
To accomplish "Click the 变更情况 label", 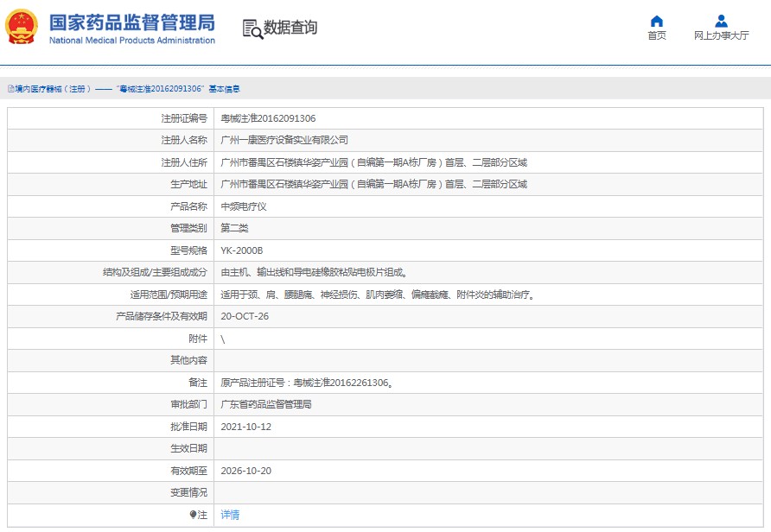I will point(188,492).
